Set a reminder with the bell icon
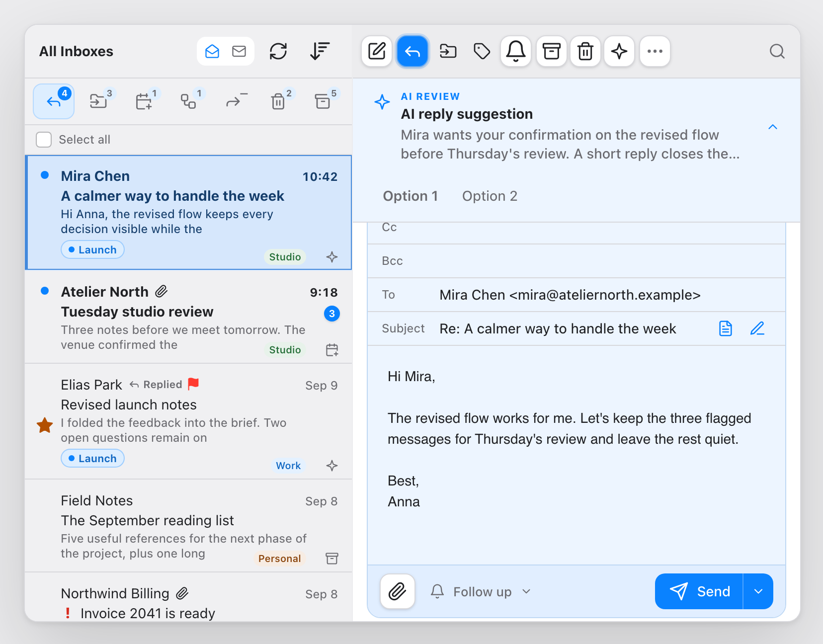This screenshot has height=644, width=823. coord(516,51)
